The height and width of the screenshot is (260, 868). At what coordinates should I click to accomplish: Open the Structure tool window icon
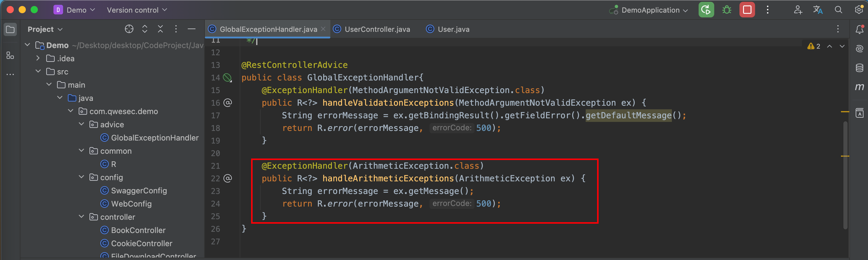[10, 55]
